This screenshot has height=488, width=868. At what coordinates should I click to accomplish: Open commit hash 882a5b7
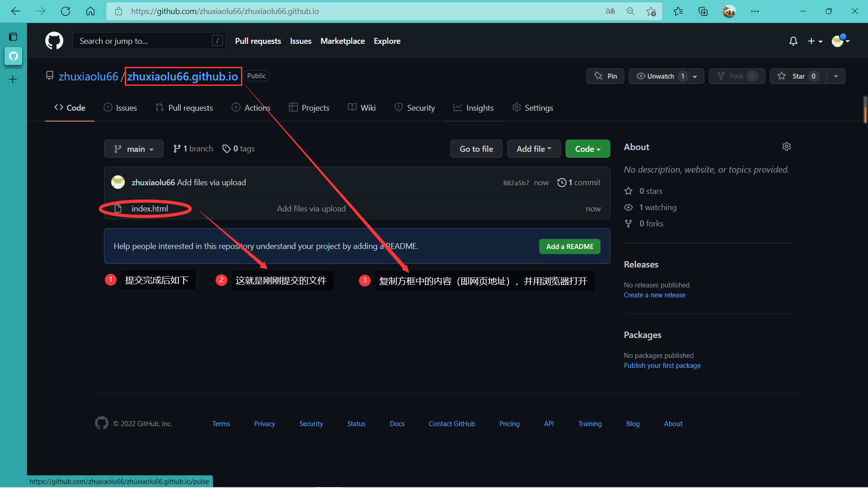click(x=516, y=183)
